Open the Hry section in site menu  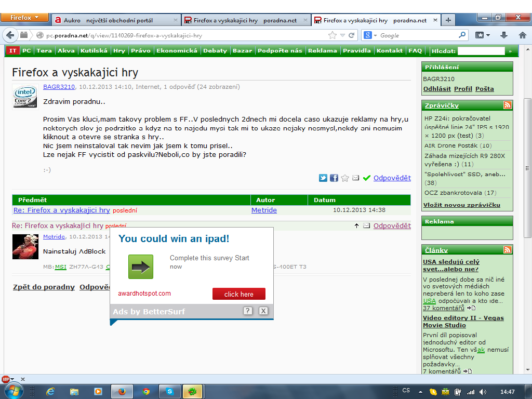[119, 50]
